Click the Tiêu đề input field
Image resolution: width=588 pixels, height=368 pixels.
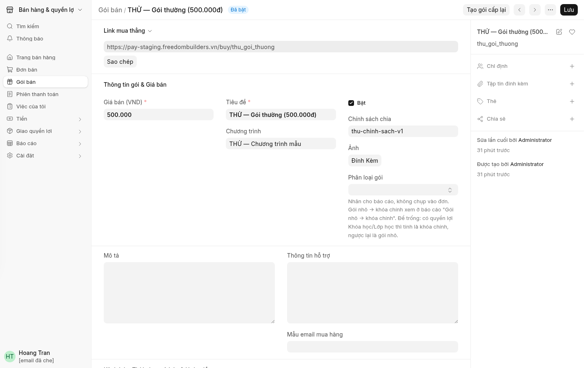[281, 115]
